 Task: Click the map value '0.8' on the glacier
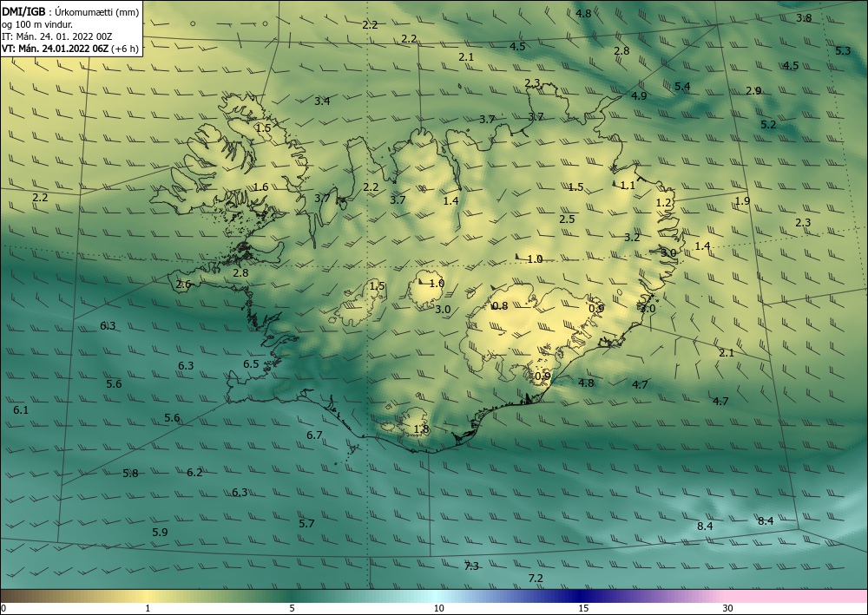500,306
